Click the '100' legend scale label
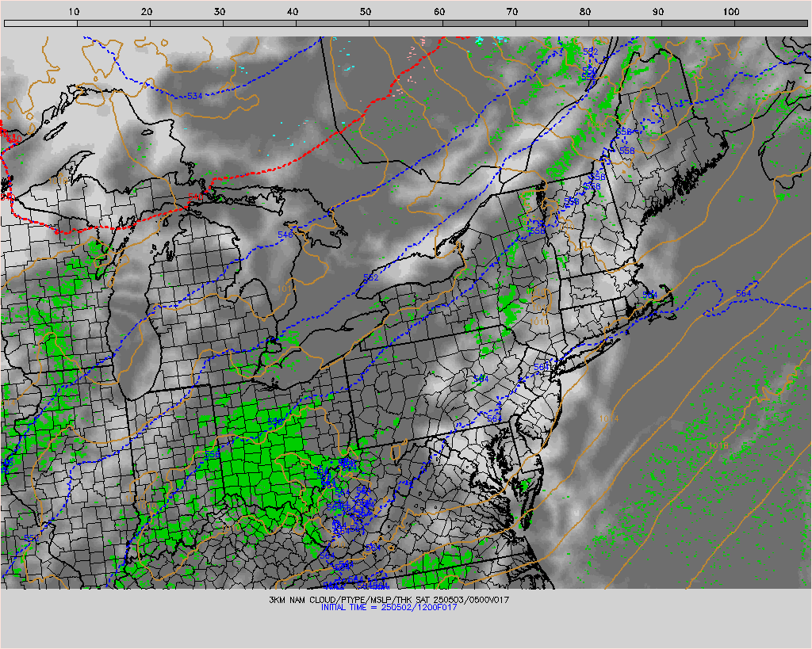 tap(731, 11)
